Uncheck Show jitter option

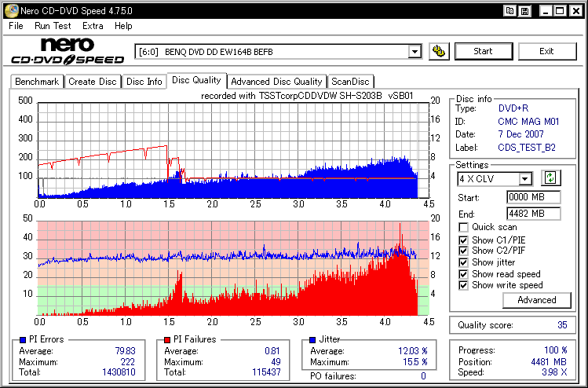click(464, 262)
